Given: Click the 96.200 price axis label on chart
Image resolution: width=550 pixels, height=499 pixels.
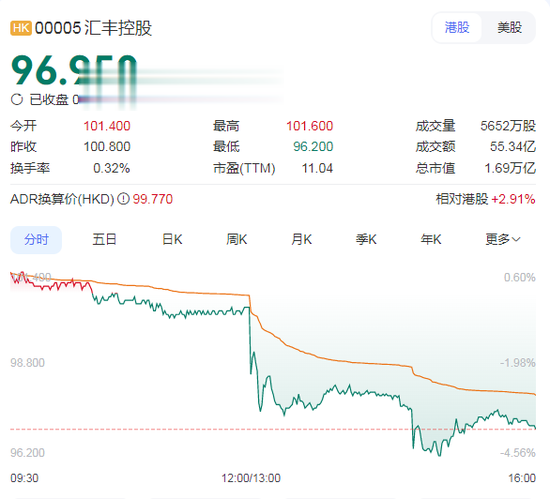Looking at the screenshot, I should pos(27,453).
